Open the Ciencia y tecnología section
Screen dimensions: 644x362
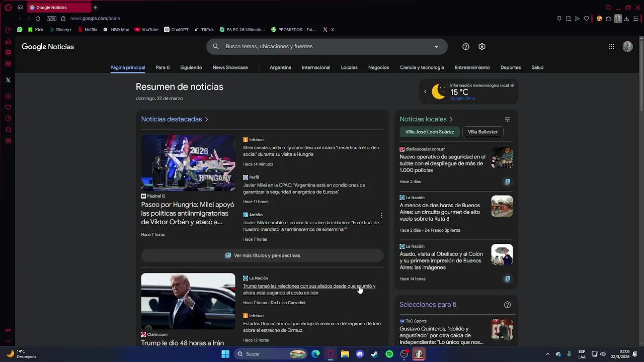[x=422, y=67]
